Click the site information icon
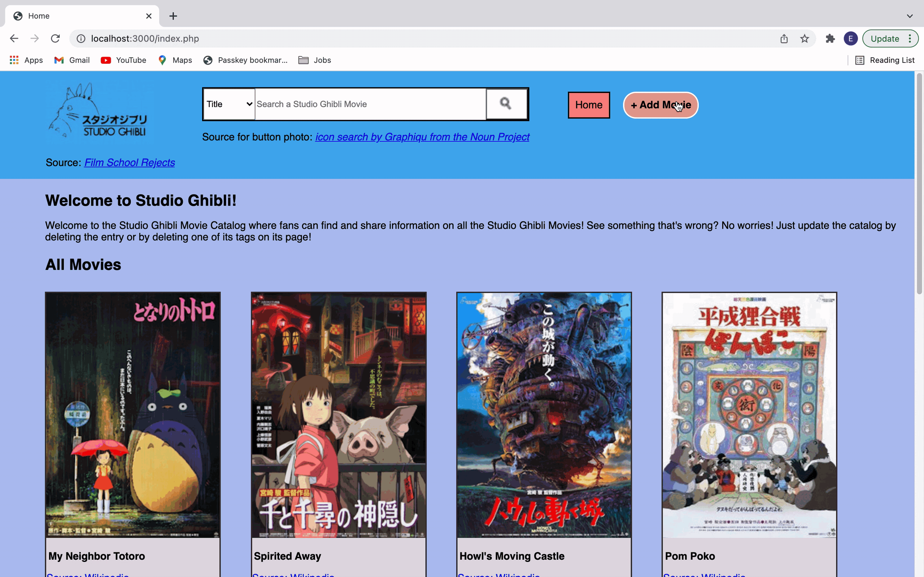The height and width of the screenshot is (577, 924). [x=81, y=39]
